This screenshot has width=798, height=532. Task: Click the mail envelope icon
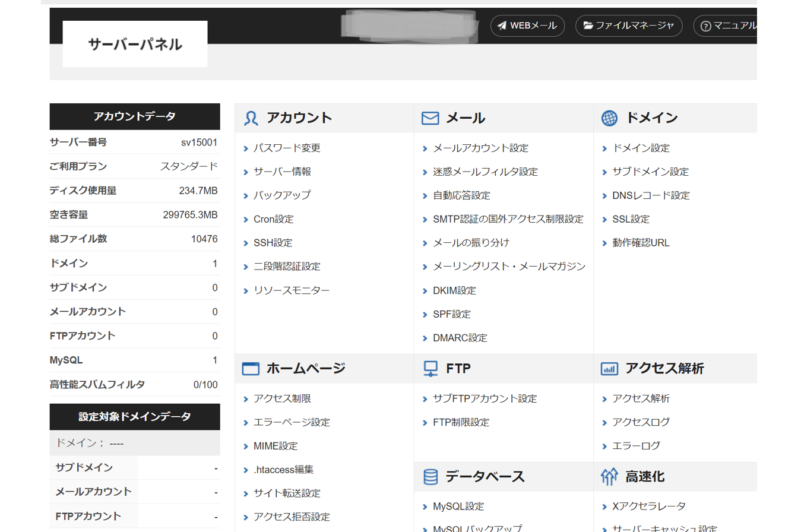tap(430, 119)
